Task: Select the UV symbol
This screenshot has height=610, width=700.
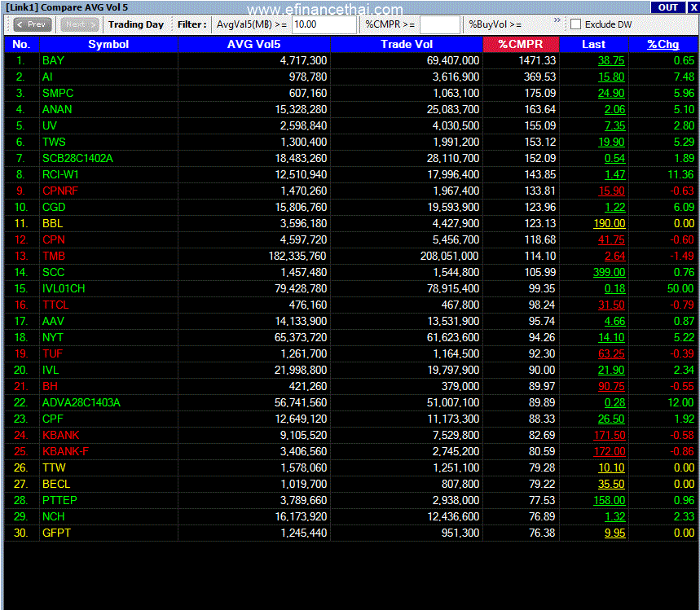Action: tap(49, 126)
